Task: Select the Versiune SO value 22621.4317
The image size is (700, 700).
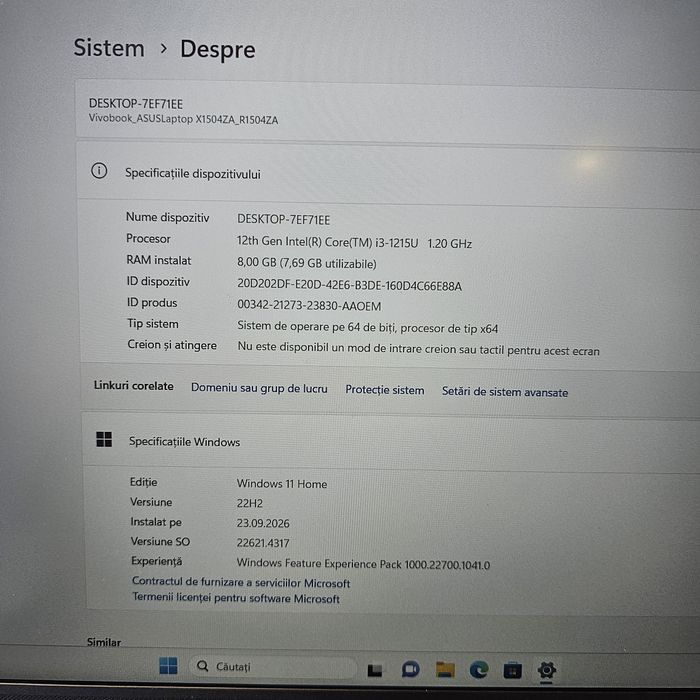Action: 263,543
